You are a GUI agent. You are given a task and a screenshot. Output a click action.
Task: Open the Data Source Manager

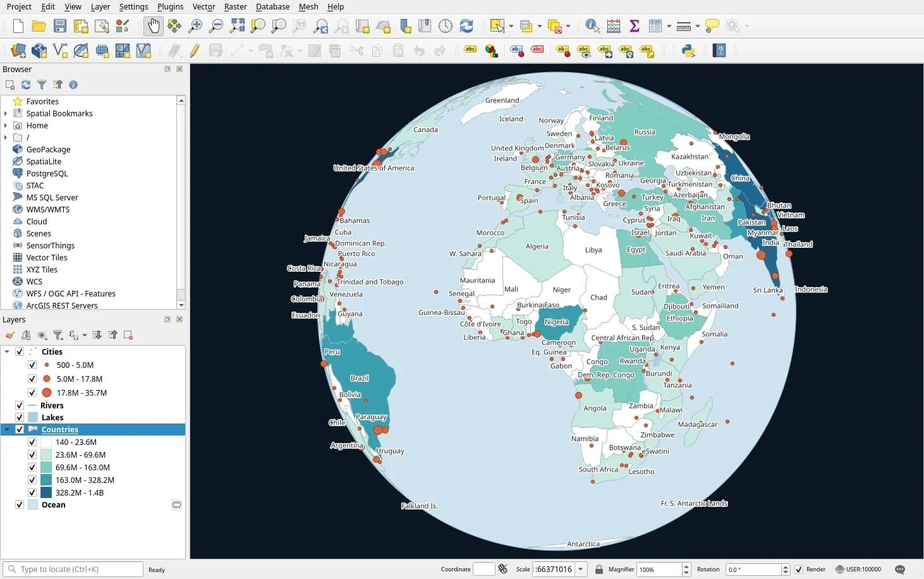click(x=18, y=51)
